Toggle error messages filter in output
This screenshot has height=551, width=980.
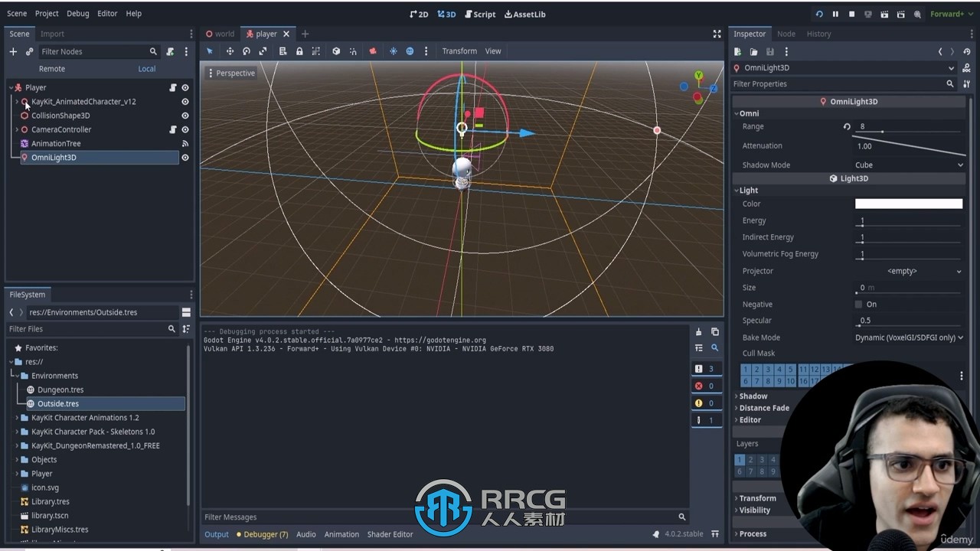(x=706, y=386)
